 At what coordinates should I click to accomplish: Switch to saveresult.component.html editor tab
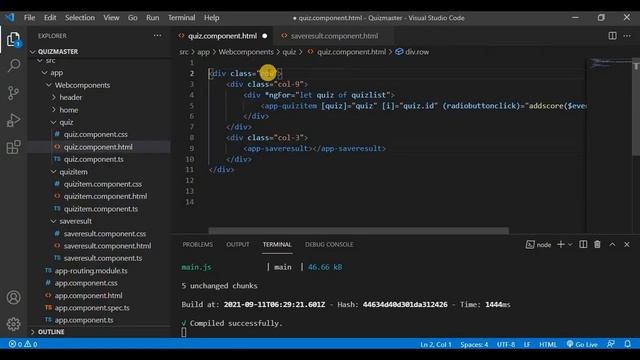point(334,36)
